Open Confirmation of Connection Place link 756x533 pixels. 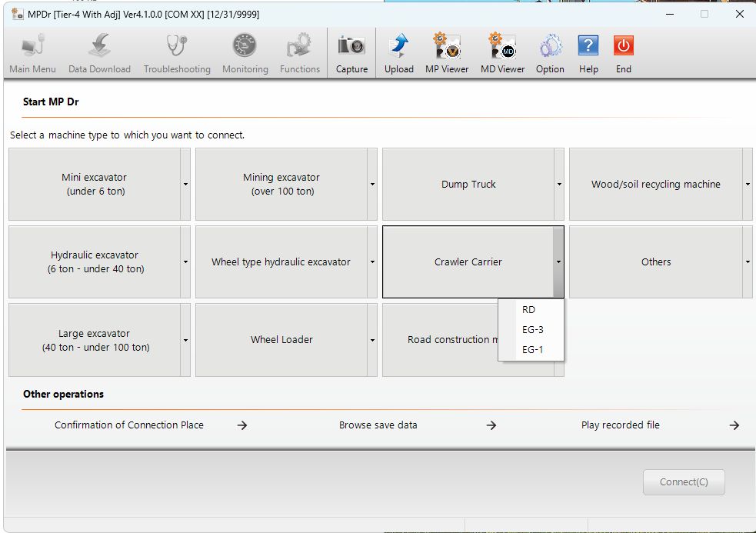coord(128,425)
